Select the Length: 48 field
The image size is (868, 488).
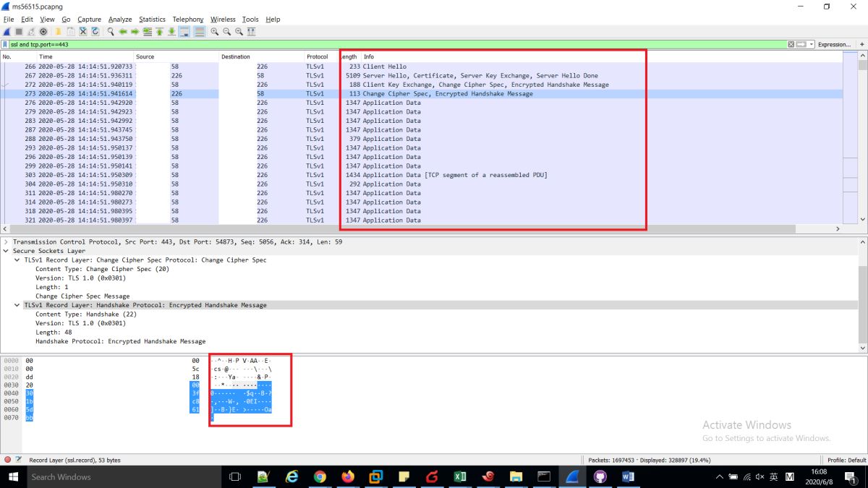[x=52, y=333]
